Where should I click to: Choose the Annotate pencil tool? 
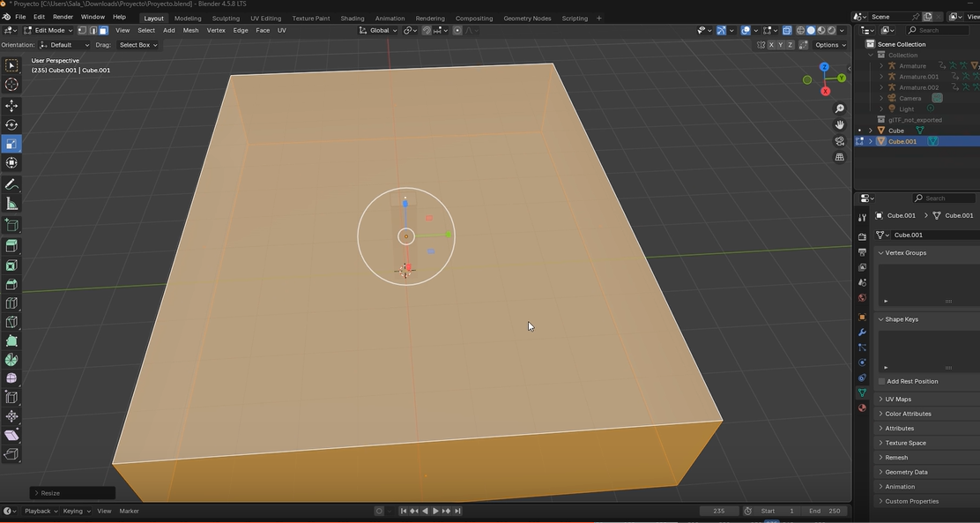[11, 185]
